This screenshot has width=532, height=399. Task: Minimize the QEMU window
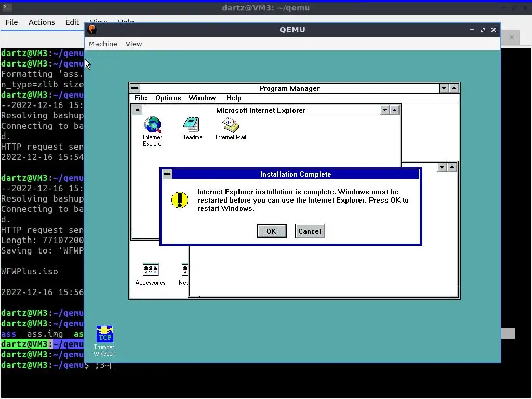coord(472,30)
